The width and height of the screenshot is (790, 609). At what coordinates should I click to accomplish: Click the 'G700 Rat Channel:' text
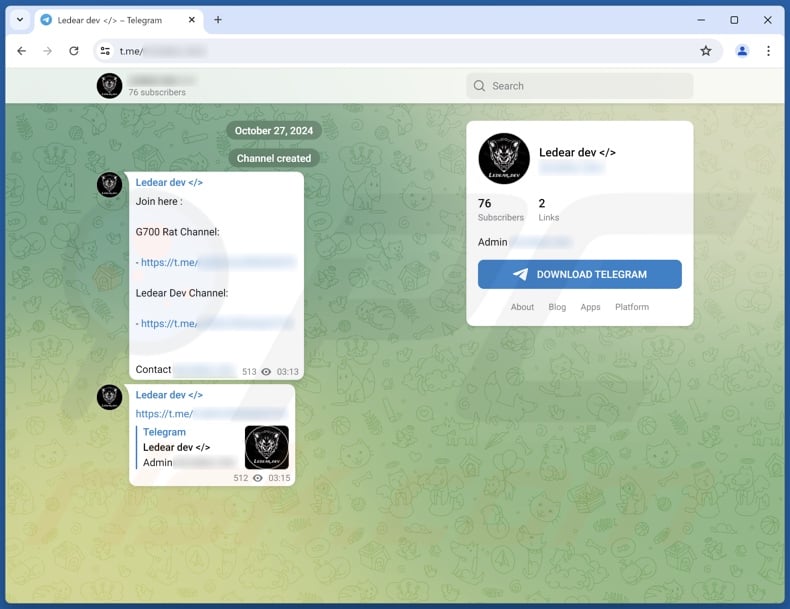177,232
